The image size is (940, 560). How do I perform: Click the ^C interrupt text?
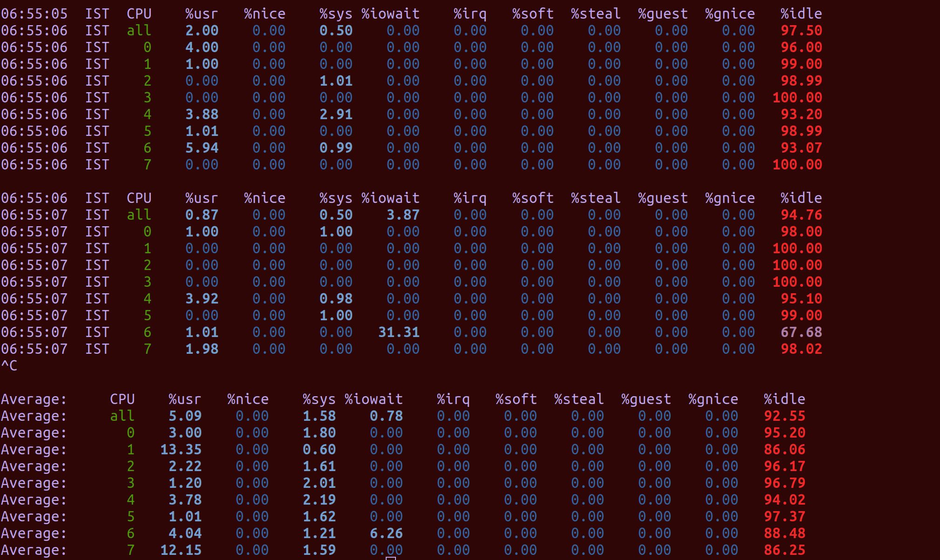[x=9, y=366]
